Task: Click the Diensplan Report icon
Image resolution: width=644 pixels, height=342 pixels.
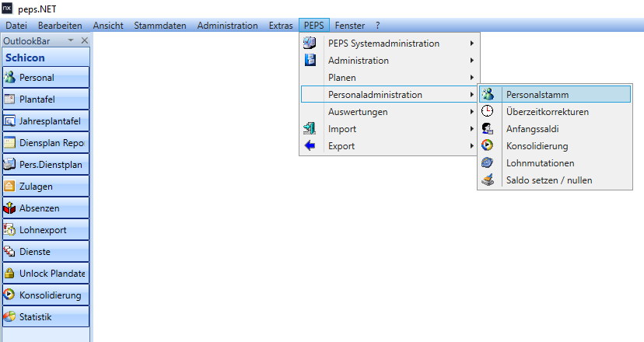Action: 9,142
